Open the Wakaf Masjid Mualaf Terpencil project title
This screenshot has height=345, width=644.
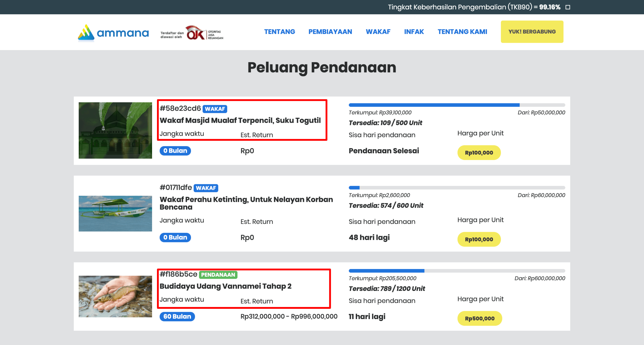tap(241, 120)
